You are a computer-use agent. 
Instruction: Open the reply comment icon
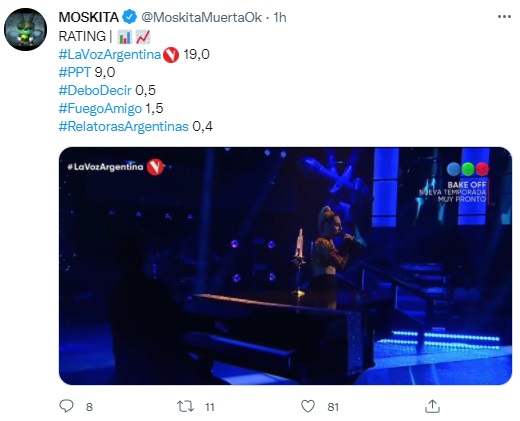point(66,406)
